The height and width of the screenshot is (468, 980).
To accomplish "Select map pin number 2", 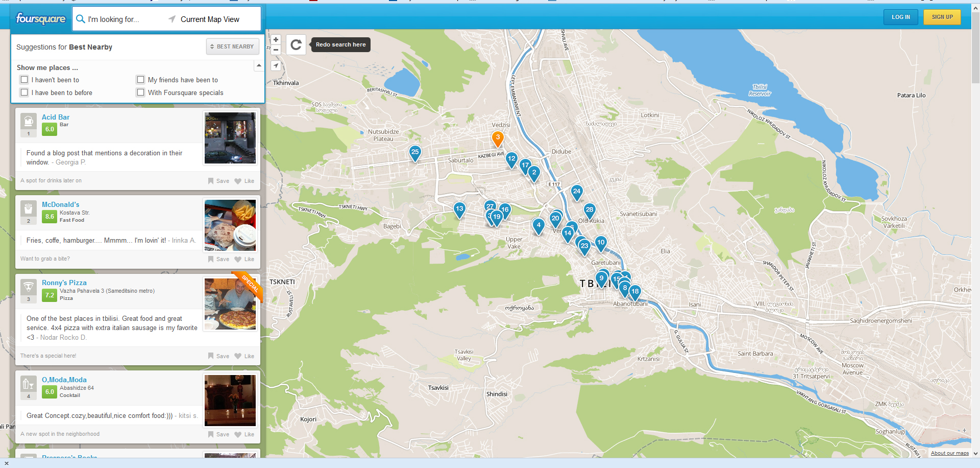I will pos(534,173).
